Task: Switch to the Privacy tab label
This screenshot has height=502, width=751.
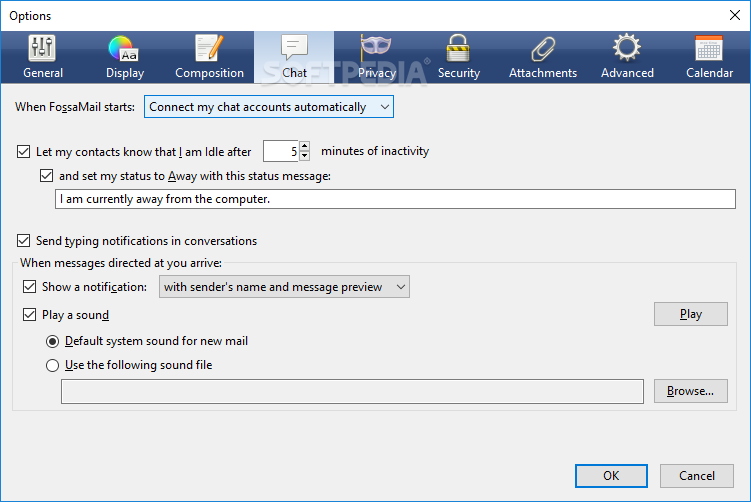Action: pos(377,73)
